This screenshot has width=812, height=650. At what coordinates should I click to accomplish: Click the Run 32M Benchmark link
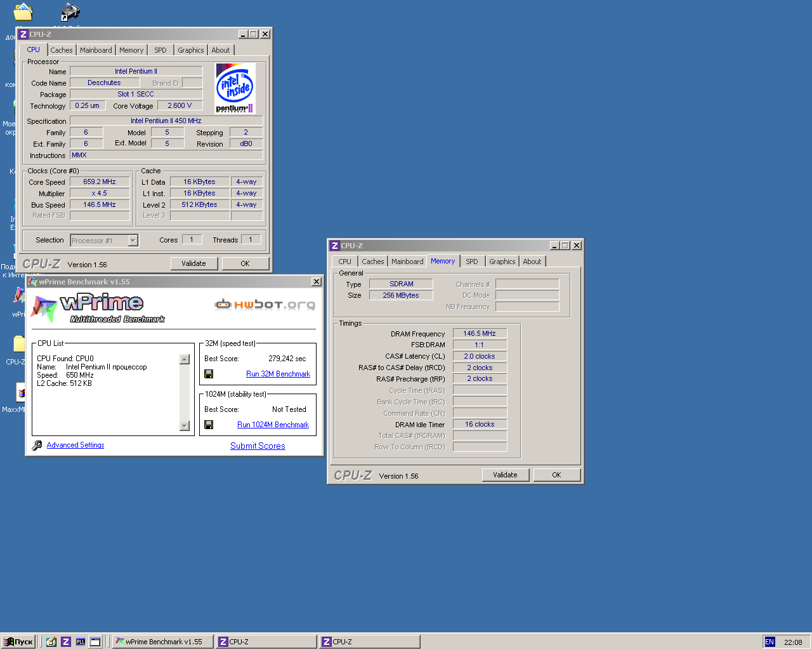[x=278, y=374]
